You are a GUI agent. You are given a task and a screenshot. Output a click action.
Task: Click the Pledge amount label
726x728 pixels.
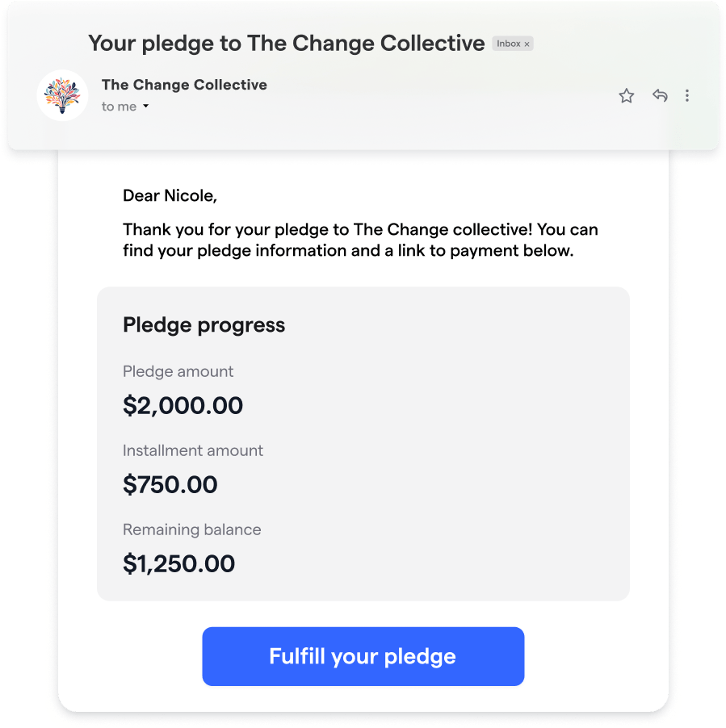[178, 371]
